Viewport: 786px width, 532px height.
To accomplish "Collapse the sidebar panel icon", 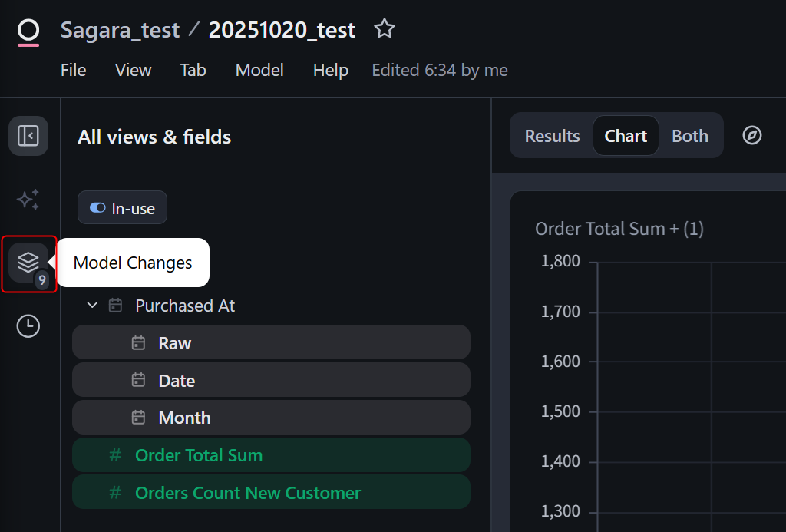I will click(x=28, y=136).
